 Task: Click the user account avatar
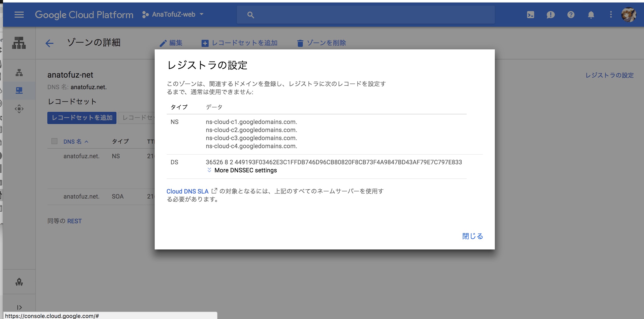(629, 15)
